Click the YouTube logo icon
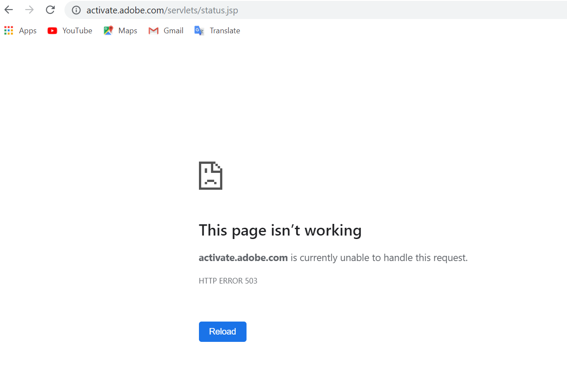 (x=52, y=31)
